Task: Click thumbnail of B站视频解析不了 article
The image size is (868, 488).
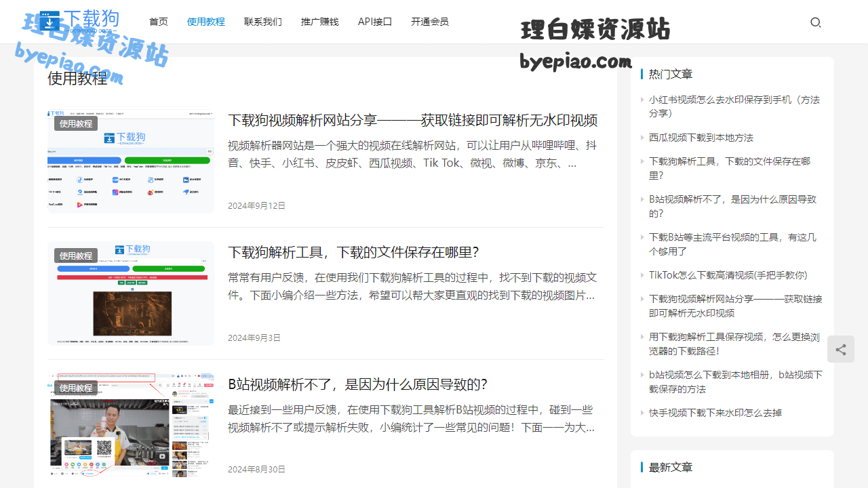Action: (x=131, y=426)
